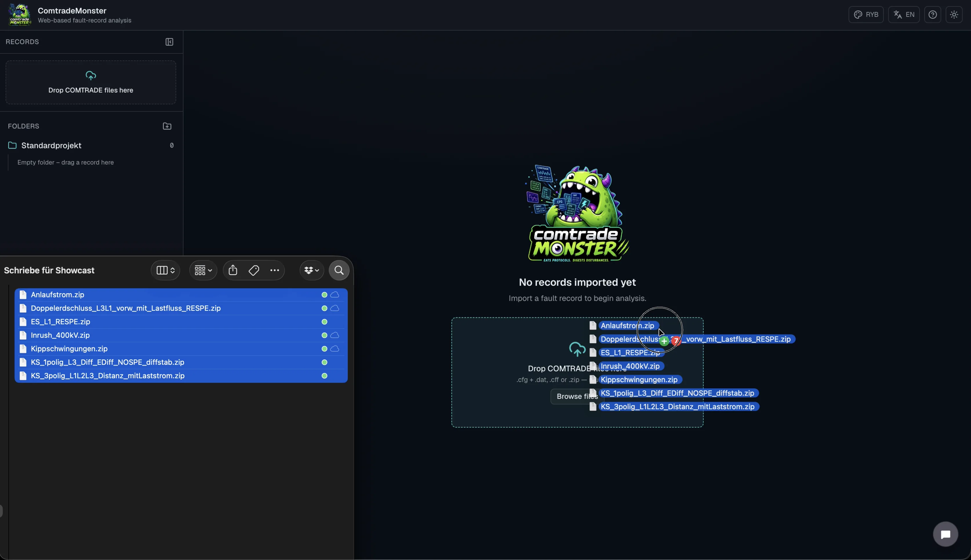Select KS_1polig_L3_Diff_EDiff_NOSPE_diffstab.zip in Finder
971x560 pixels.
(181, 362)
